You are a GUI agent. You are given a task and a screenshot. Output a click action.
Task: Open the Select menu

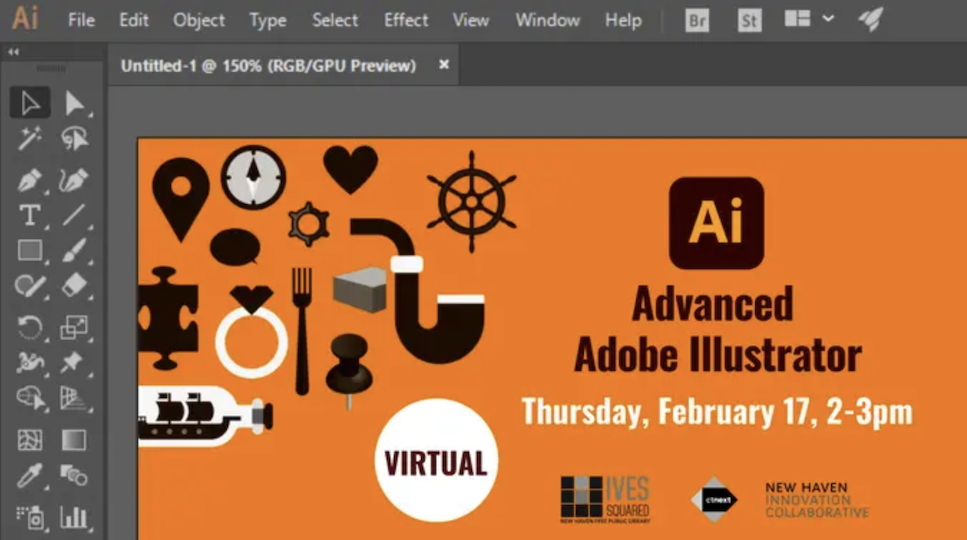[335, 20]
